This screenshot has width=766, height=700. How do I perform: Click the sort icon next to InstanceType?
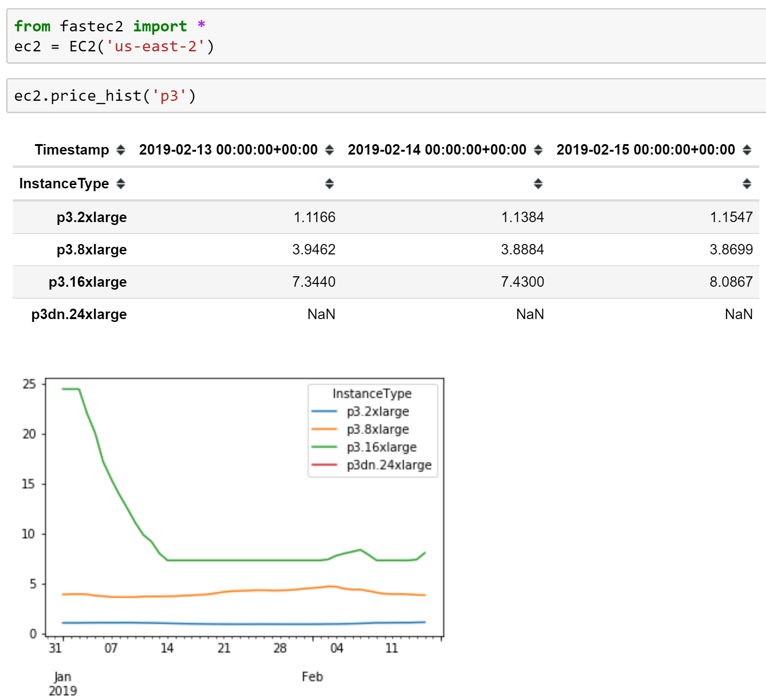click(121, 184)
